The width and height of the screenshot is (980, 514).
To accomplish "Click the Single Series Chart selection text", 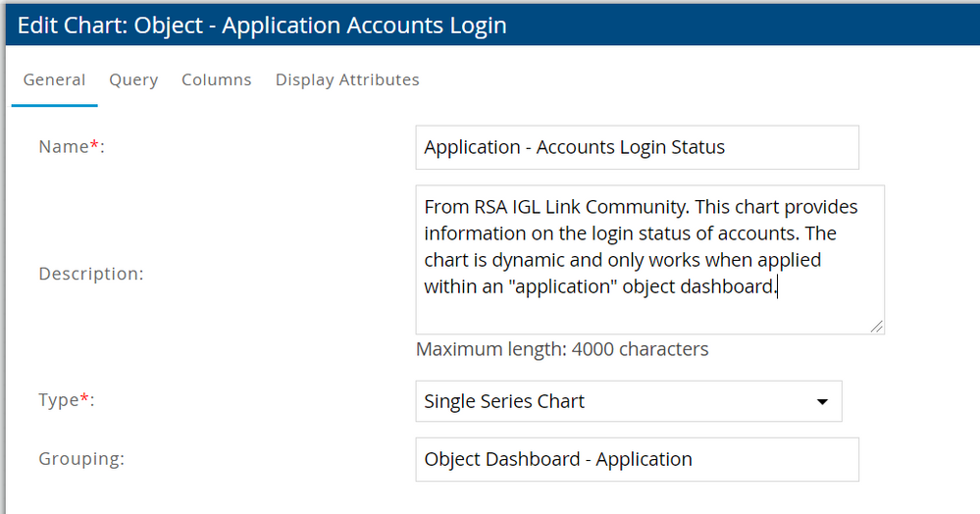I will (504, 402).
